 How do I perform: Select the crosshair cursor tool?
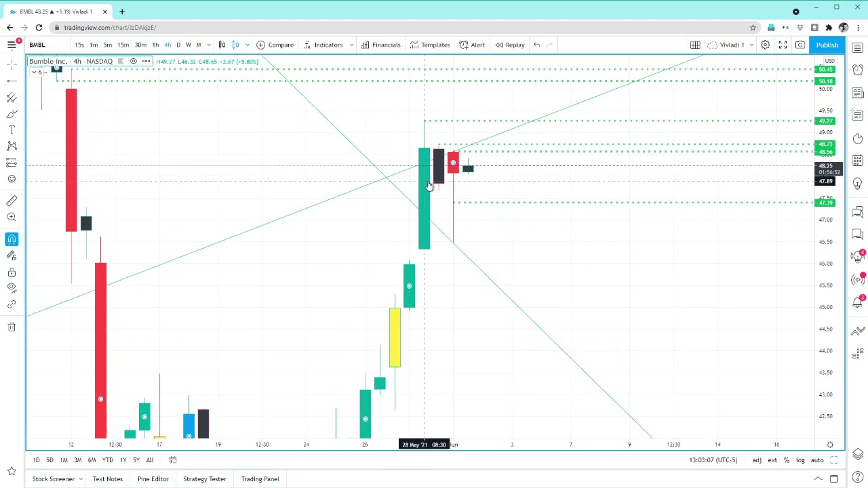click(x=12, y=64)
